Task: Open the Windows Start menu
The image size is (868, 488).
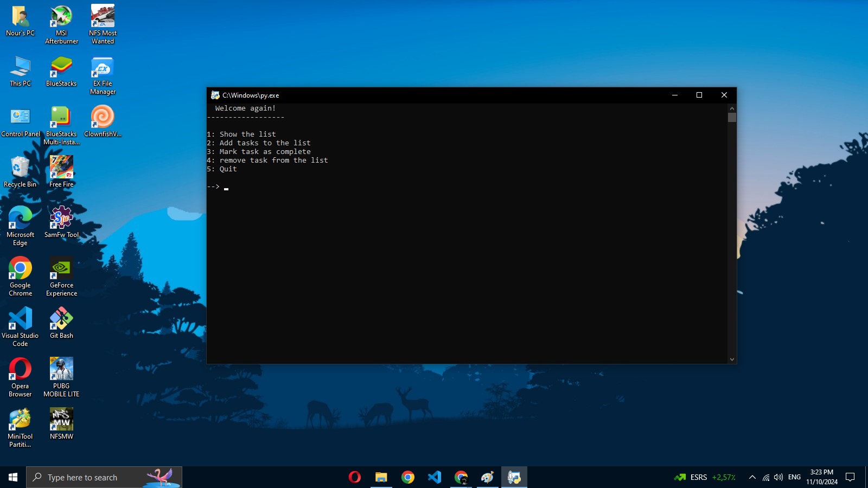Action: click(13, 477)
